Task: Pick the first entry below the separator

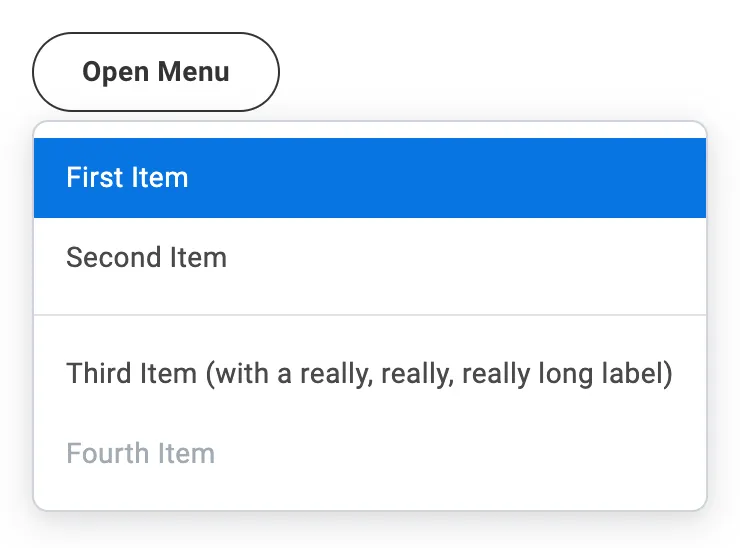Action: [370, 374]
